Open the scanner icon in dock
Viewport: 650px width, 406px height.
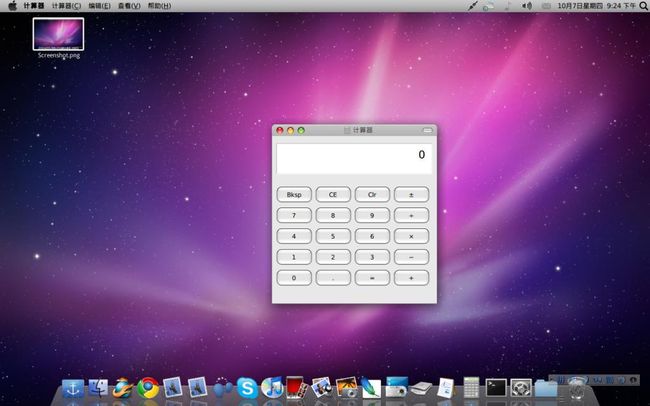(x=421, y=389)
